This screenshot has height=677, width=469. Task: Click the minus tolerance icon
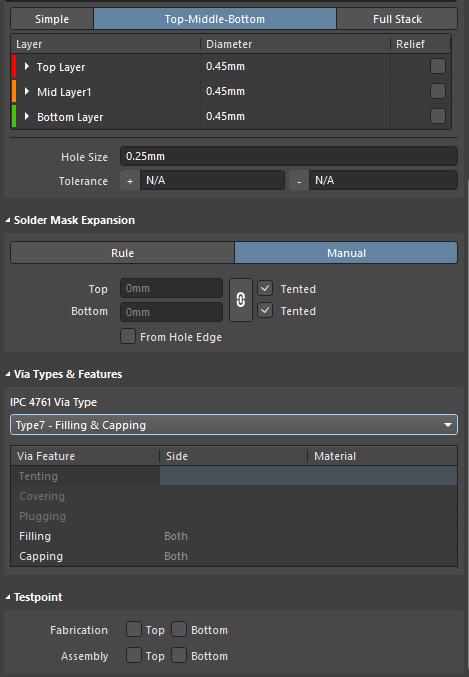click(299, 181)
